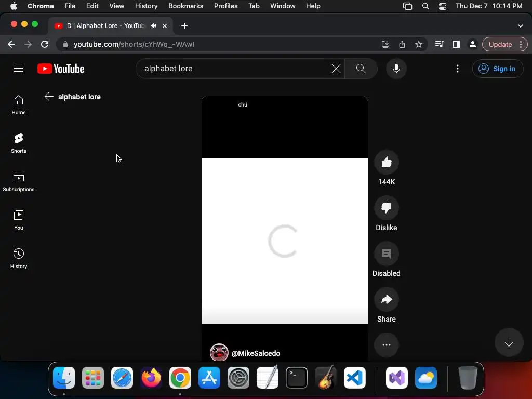Open Chrome media controls icon

[x=439, y=45]
